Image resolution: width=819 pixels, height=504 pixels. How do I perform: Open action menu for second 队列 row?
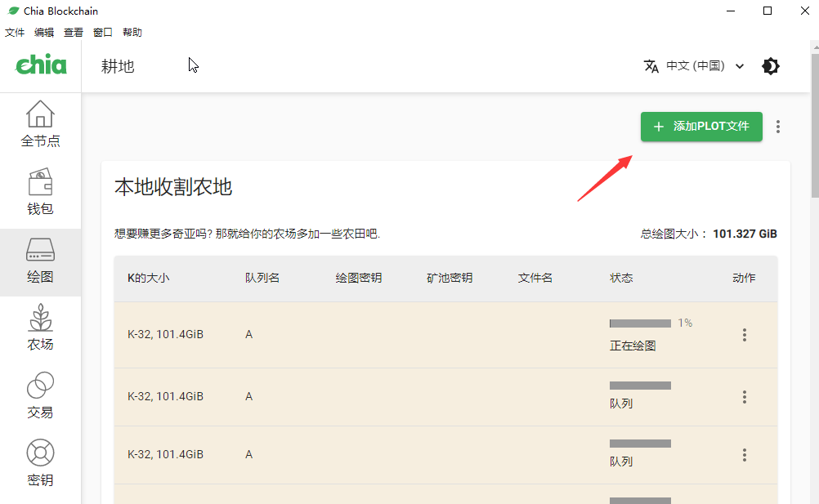click(x=745, y=455)
